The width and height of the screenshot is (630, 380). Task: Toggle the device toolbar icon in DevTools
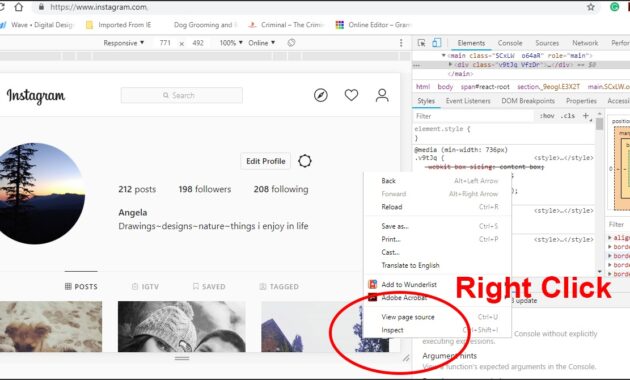coord(437,43)
